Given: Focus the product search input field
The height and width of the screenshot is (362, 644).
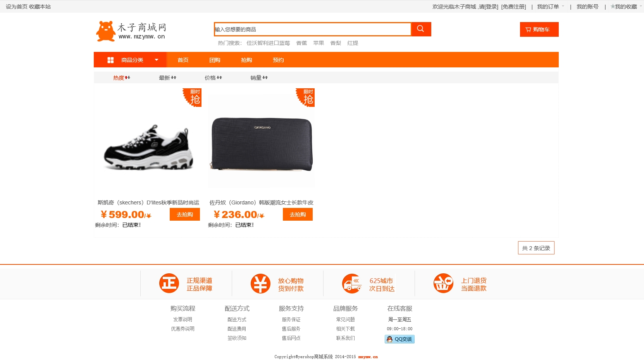Looking at the screenshot, I should [x=312, y=29].
